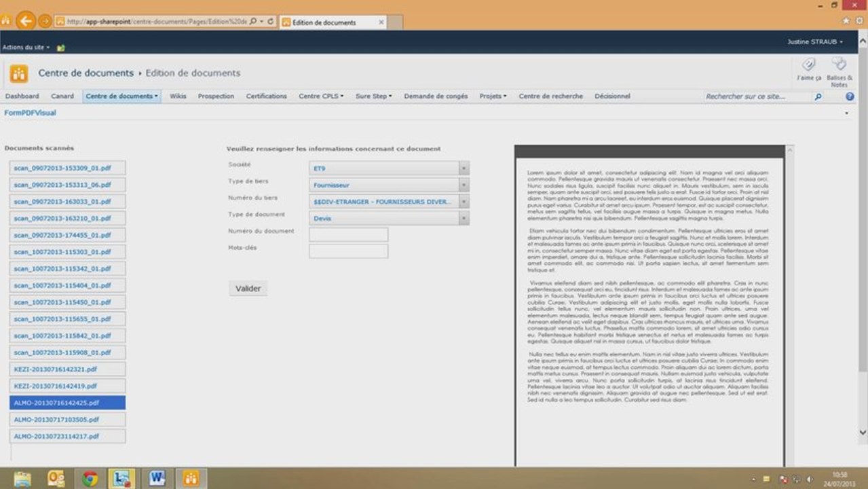Click the Valider button

point(248,289)
